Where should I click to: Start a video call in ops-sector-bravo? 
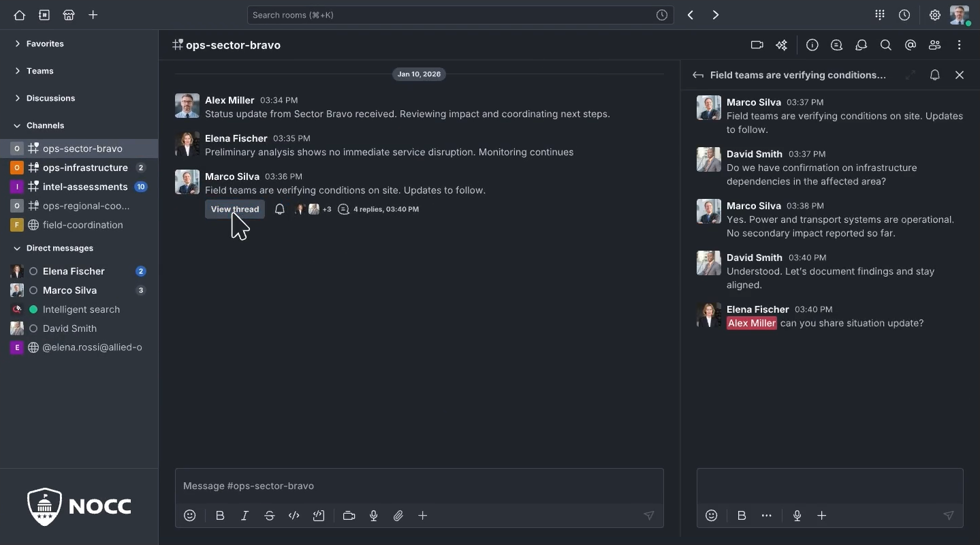click(757, 45)
